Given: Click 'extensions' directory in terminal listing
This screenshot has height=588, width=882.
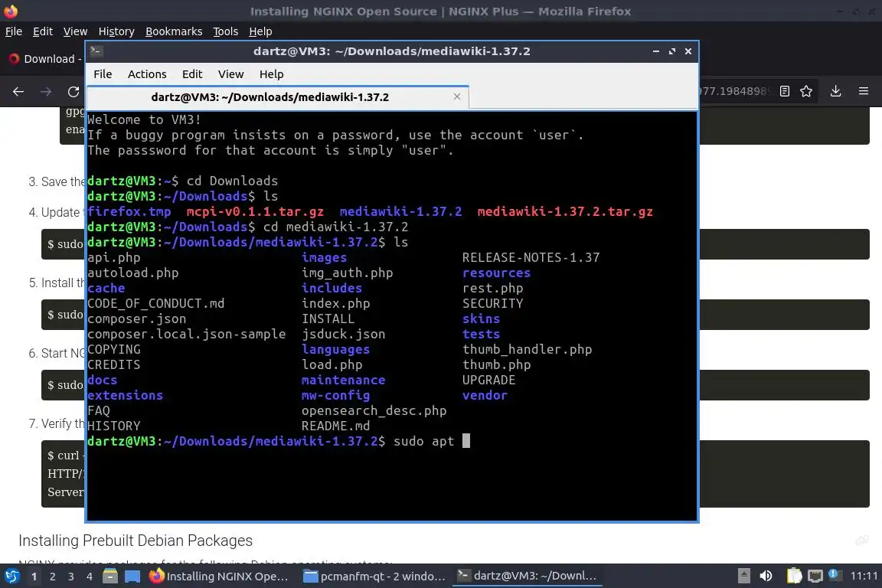Looking at the screenshot, I should 125,395.
